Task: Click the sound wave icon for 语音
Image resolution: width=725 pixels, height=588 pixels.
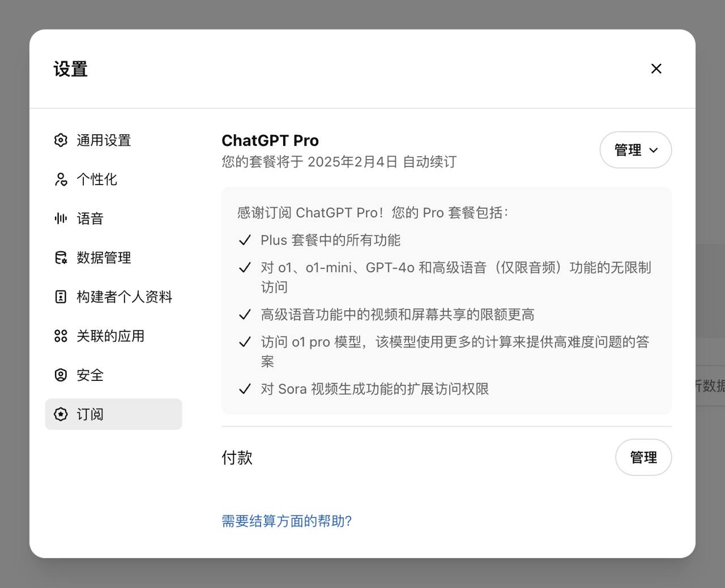Action: [61, 218]
